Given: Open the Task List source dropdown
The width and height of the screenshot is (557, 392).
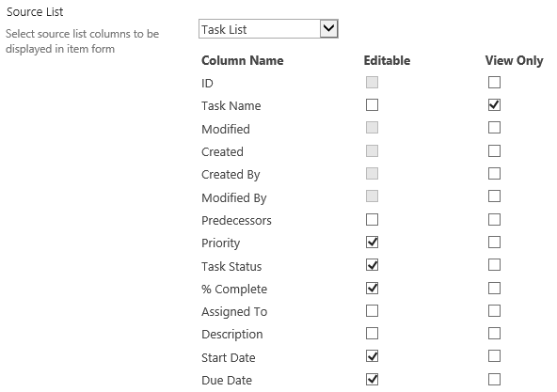Looking at the screenshot, I should pyautogui.click(x=268, y=29).
